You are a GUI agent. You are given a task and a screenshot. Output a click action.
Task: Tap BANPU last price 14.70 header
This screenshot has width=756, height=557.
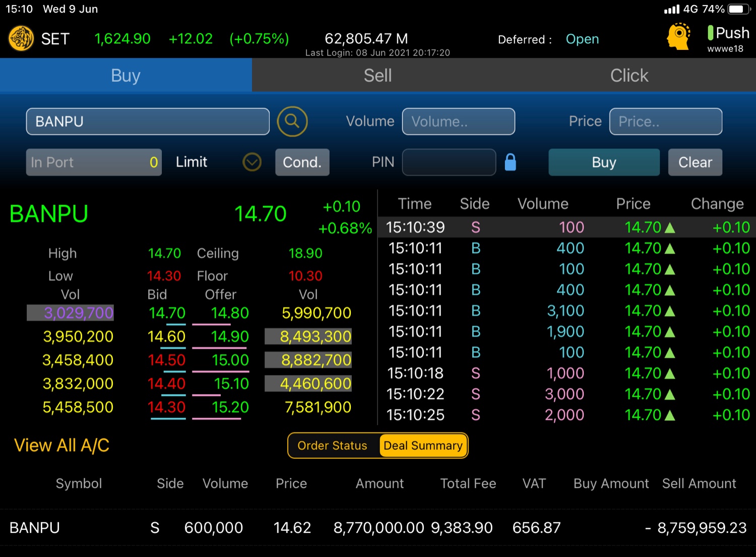(261, 214)
